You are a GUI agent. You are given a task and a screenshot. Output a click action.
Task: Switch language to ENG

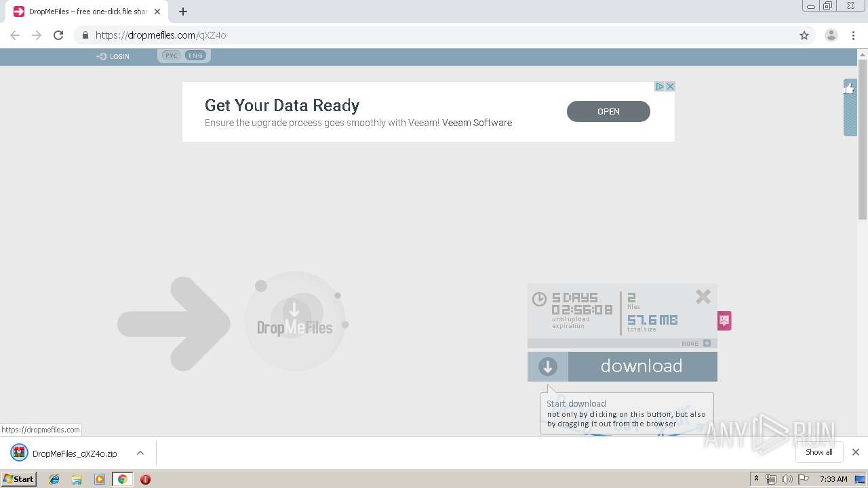[195, 56]
